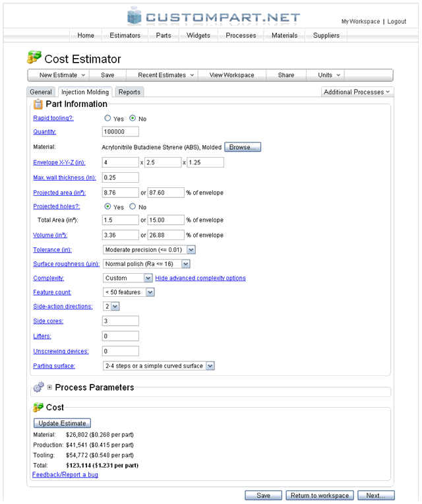The height and width of the screenshot is (504, 422).
Task: Open the Side-action directions dropdown
Action: pos(111,306)
